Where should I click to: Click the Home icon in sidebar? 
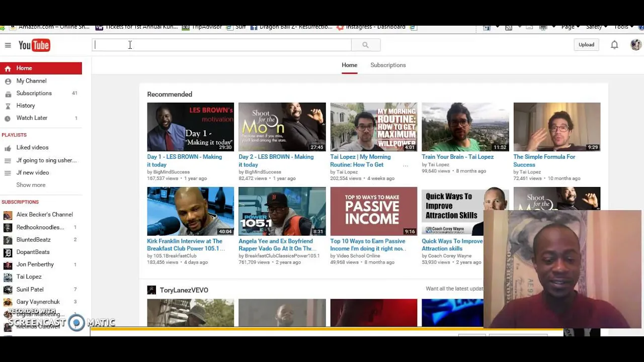coord(8,68)
